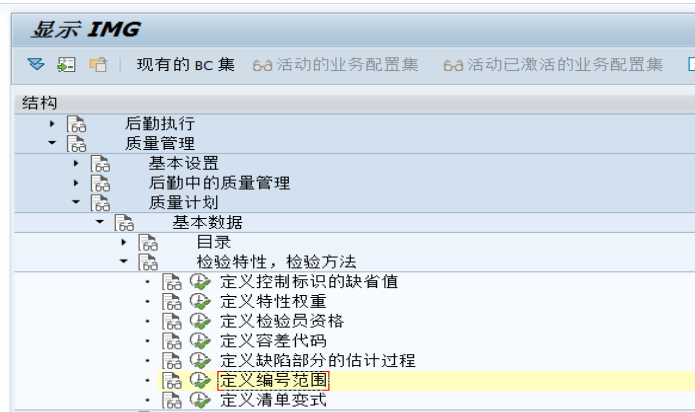Execute activity icon for 定义容差代码
The height and width of the screenshot is (412, 695).
(200, 341)
